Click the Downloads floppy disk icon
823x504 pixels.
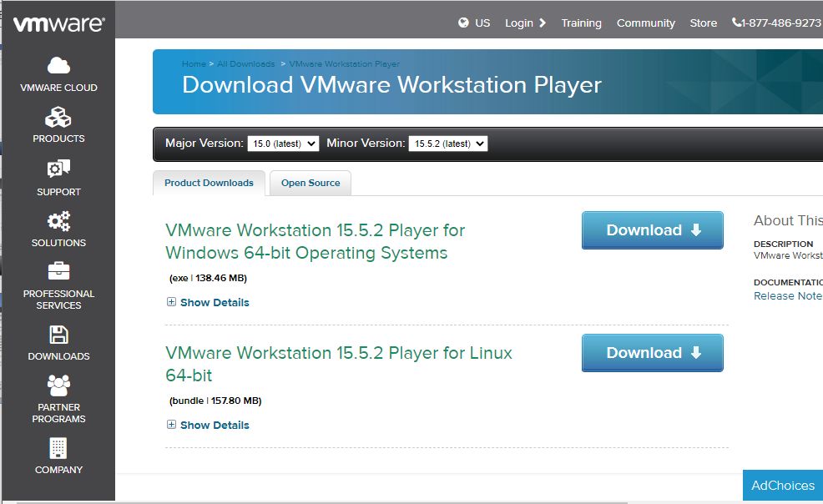(x=58, y=335)
